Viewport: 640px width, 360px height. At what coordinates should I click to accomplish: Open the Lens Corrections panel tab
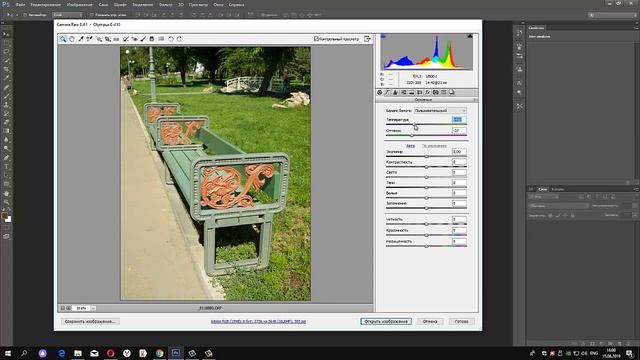[420, 93]
